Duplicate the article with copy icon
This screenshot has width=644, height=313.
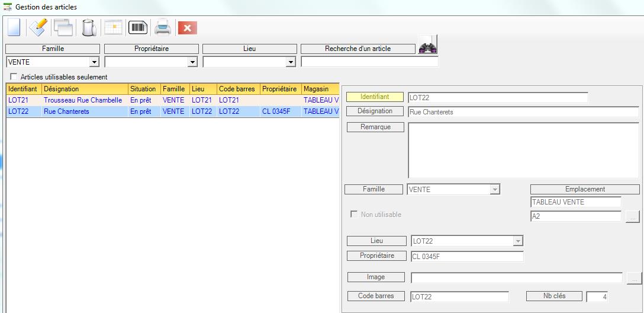click(x=63, y=27)
